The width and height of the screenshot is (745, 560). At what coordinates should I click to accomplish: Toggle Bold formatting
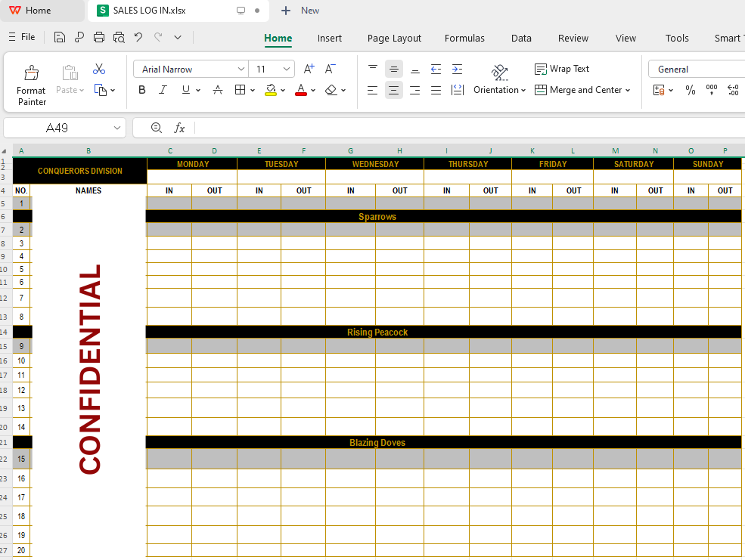[x=142, y=90]
